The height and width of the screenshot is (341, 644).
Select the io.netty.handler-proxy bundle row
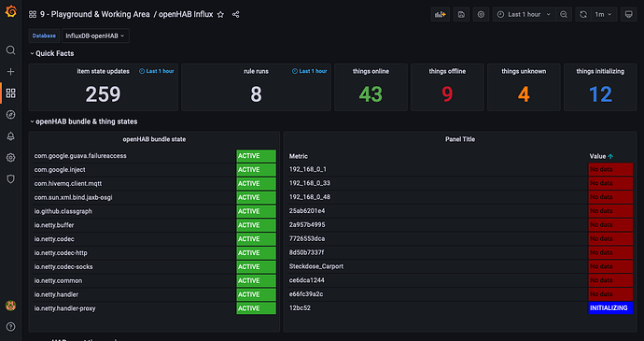click(x=154, y=308)
